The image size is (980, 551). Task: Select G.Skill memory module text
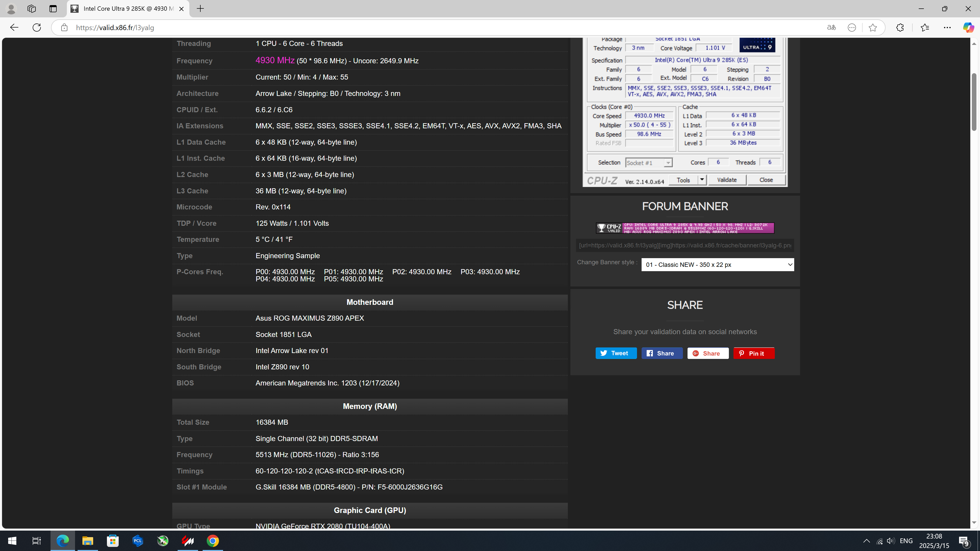(349, 487)
